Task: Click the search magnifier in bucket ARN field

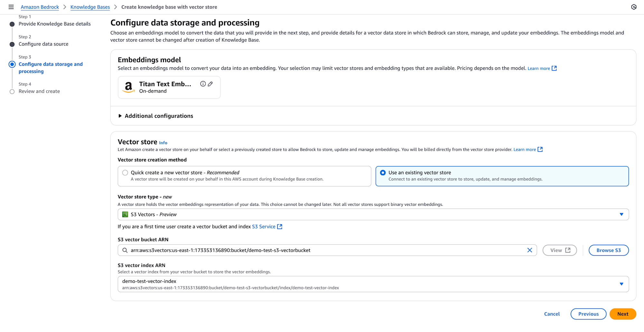Action: 125,250
